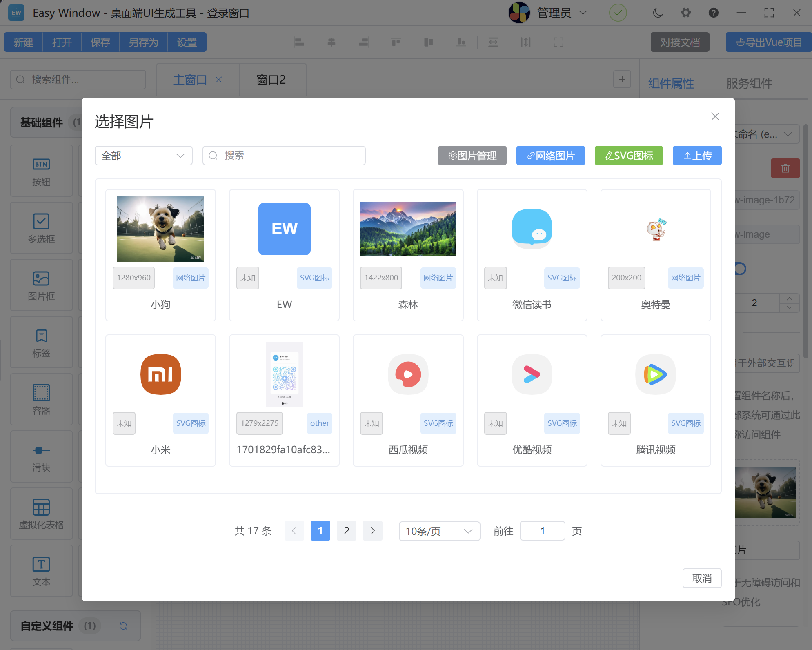Viewport: 812px width, 650px height.
Task: Open the 对接文档 button
Action: (680, 42)
